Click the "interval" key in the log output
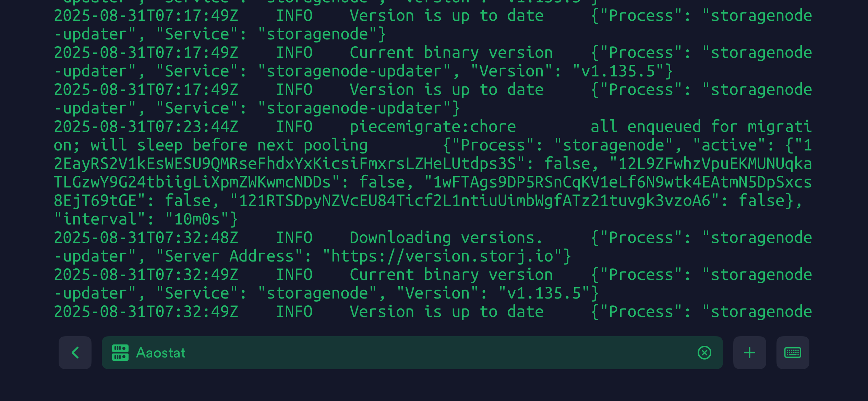This screenshot has width=868, height=401. coord(99,219)
